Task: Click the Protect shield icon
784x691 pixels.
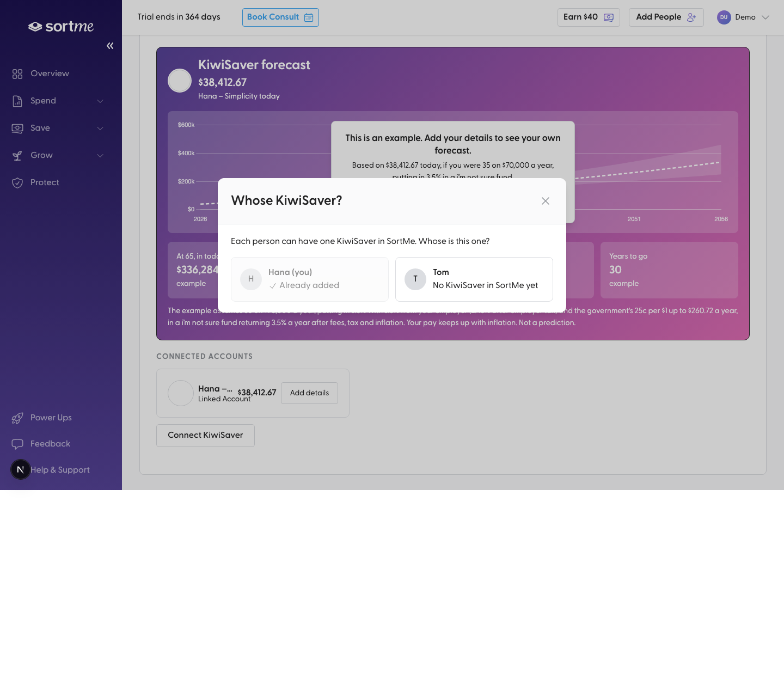Action: [17, 182]
